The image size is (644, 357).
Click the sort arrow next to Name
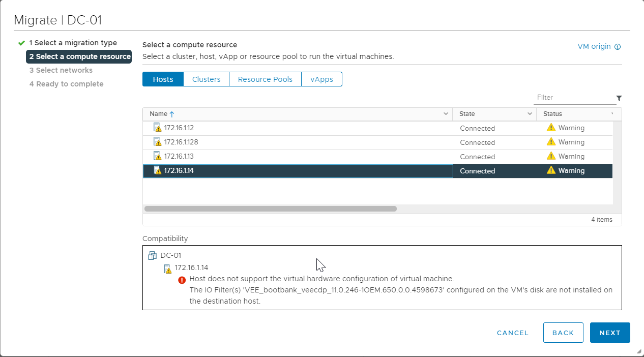point(172,114)
